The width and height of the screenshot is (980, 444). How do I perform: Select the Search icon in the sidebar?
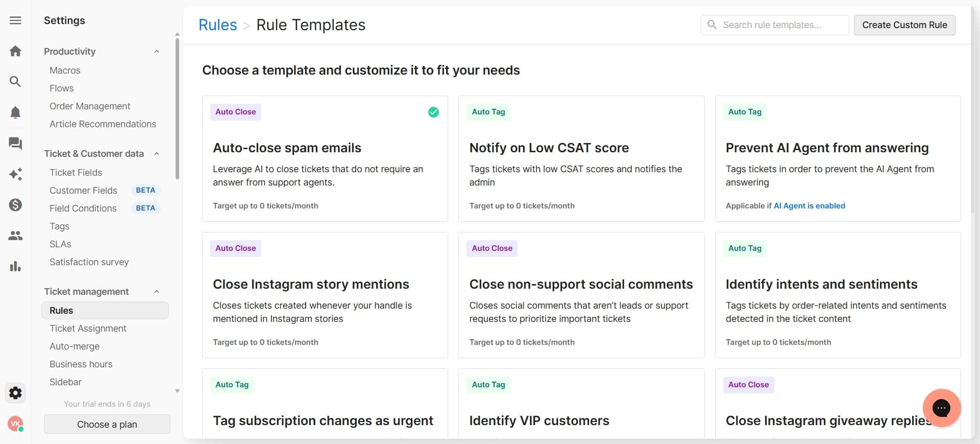pos(15,81)
